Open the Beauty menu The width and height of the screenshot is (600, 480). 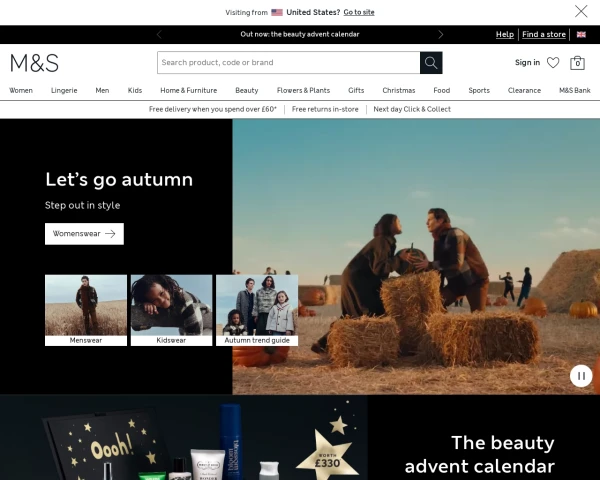point(247,91)
